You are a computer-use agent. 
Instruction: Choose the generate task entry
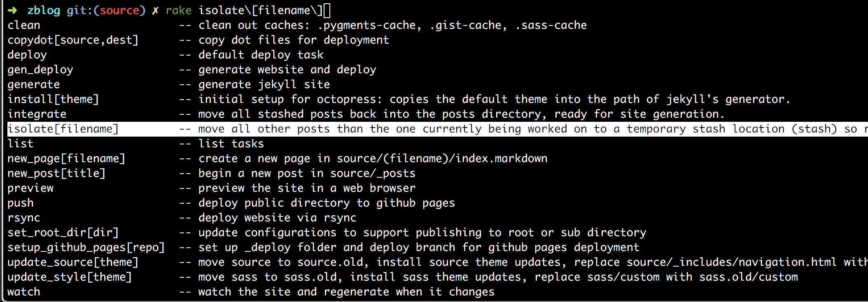(x=34, y=85)
